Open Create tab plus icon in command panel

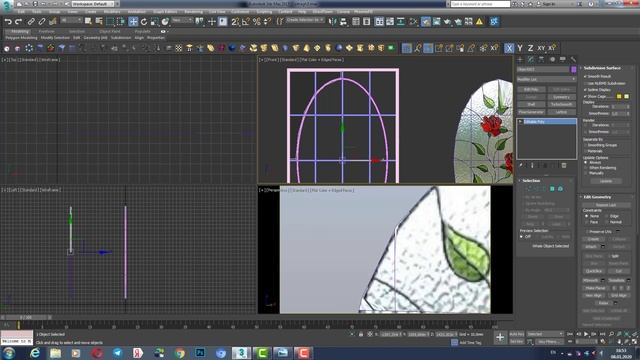[520, 60]
